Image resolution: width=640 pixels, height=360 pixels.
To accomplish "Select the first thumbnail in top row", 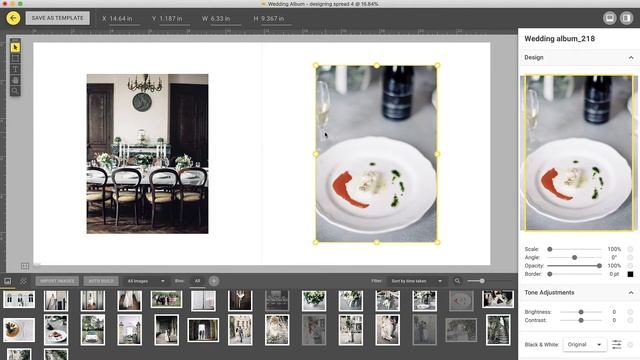I will (x=19, y=299).
